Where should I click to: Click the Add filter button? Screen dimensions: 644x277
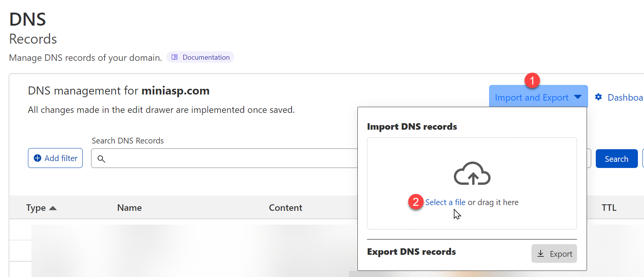(55, 158)
